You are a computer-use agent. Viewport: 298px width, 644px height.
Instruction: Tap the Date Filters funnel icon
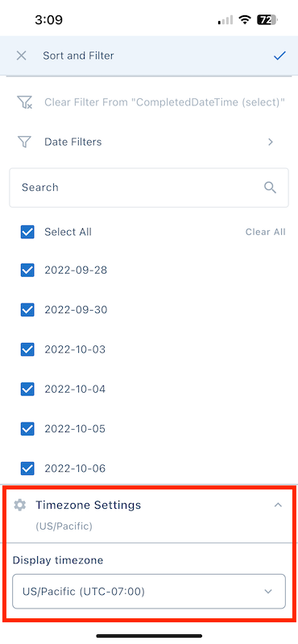pyautogui.click(x=24, y=142)
